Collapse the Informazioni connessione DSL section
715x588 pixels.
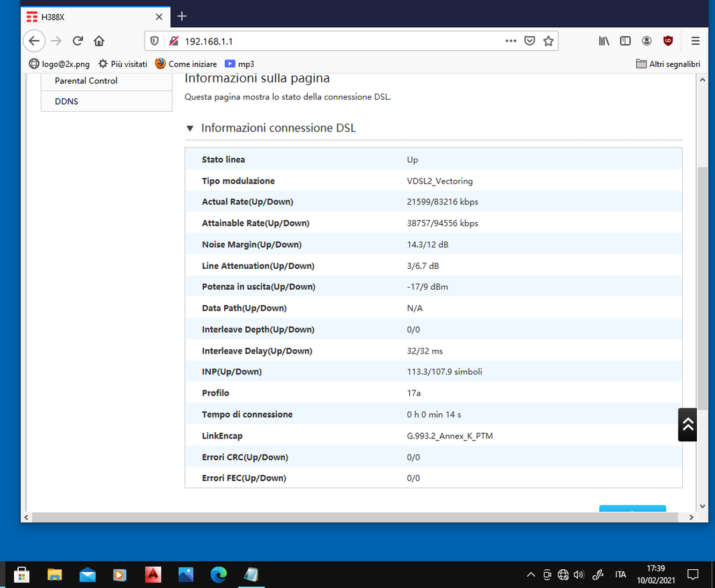(x=190, y=128)
